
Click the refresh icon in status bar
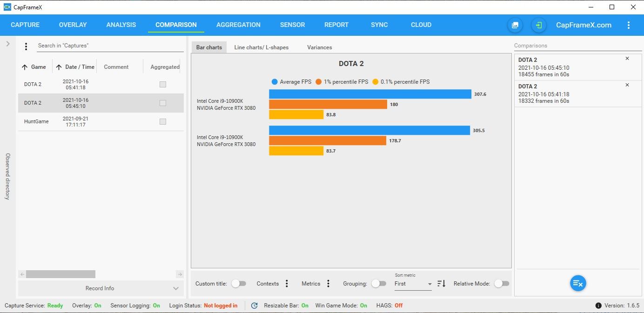pyautogui.click(x=254, y=306)
